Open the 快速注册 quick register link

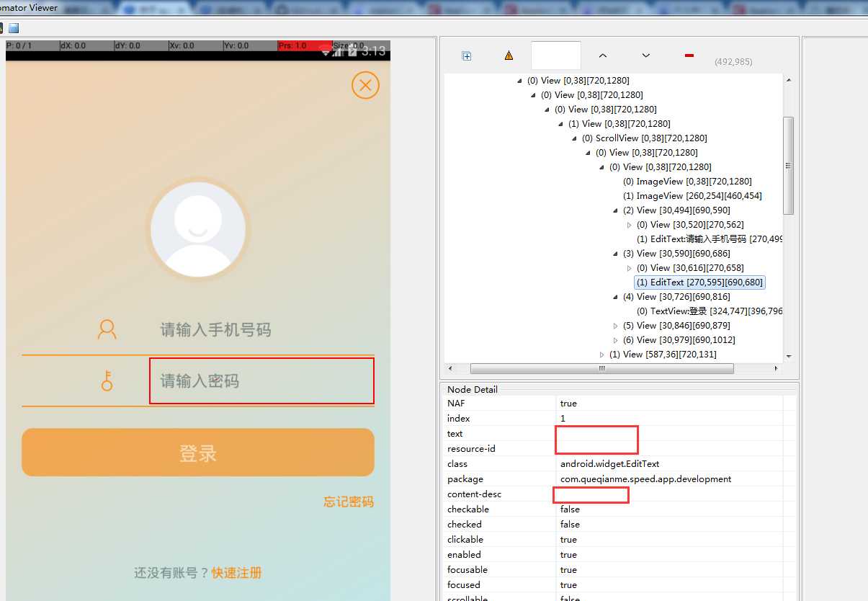237,573
